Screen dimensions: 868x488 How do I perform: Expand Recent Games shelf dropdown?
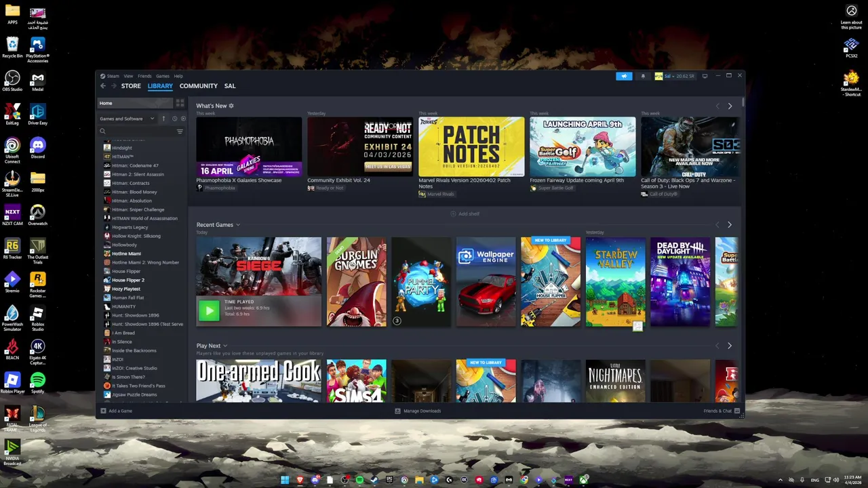pyautogui.click(x=238, y=225)
